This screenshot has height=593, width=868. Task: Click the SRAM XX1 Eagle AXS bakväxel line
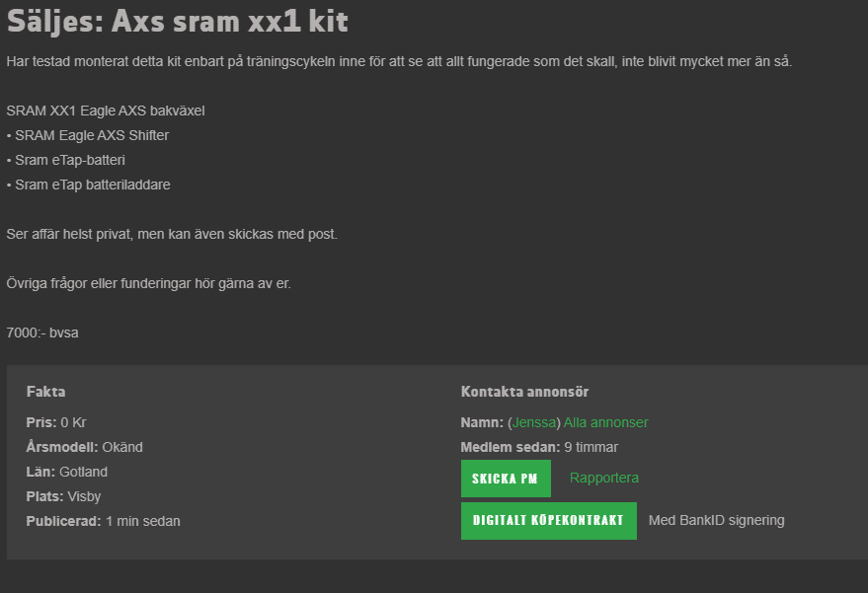pos(106,111)
